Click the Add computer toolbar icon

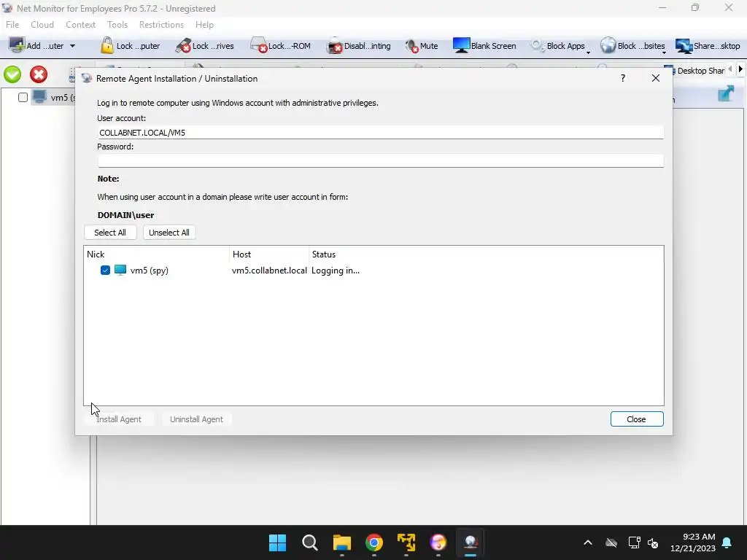[x=17, y=46]
